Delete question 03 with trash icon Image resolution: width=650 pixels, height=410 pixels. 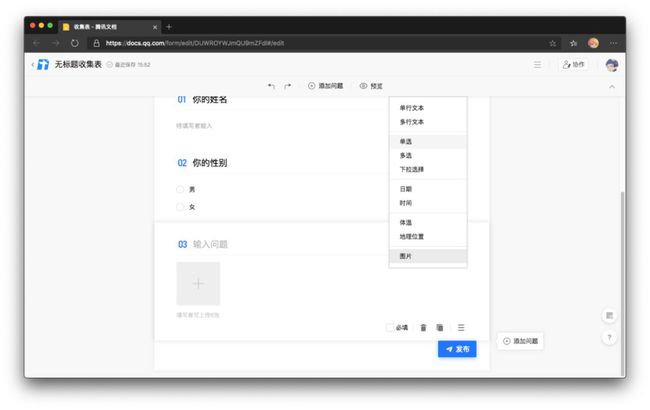423,328
